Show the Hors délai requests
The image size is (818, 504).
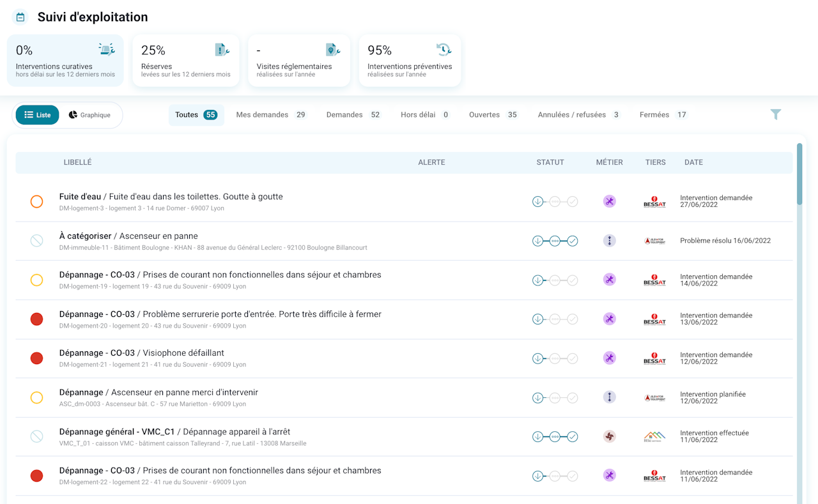(x=425, y=115)
